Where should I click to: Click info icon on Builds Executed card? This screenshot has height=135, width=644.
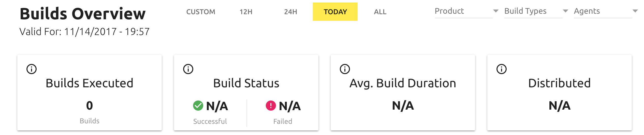pyautogui.click(x=32, y=69)
